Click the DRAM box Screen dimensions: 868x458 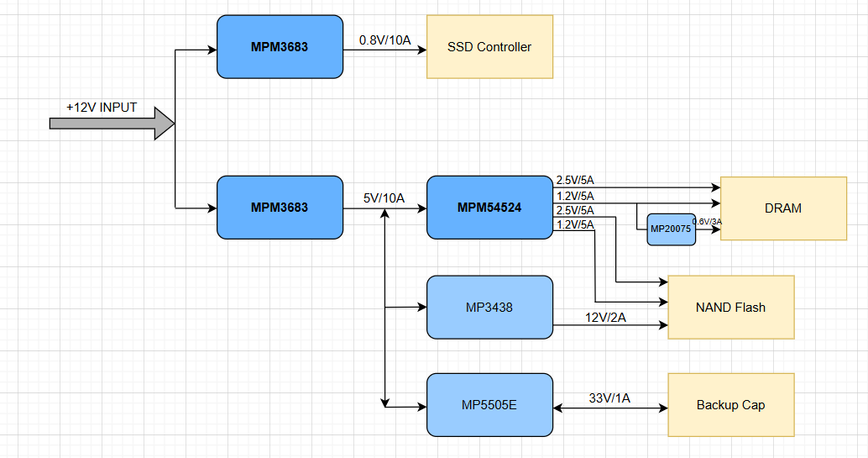pos(783,208)
